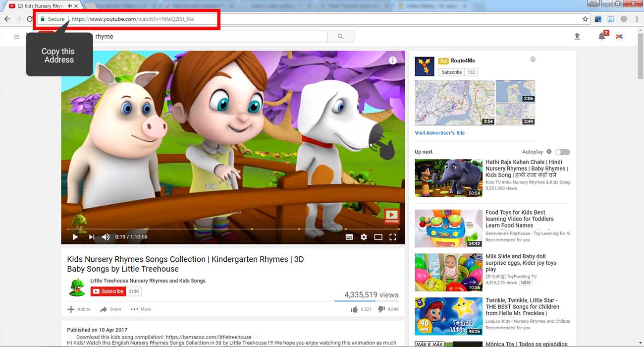644x347 pixels.
Task: Select the browser address bar URL
Action: (133, 19)
